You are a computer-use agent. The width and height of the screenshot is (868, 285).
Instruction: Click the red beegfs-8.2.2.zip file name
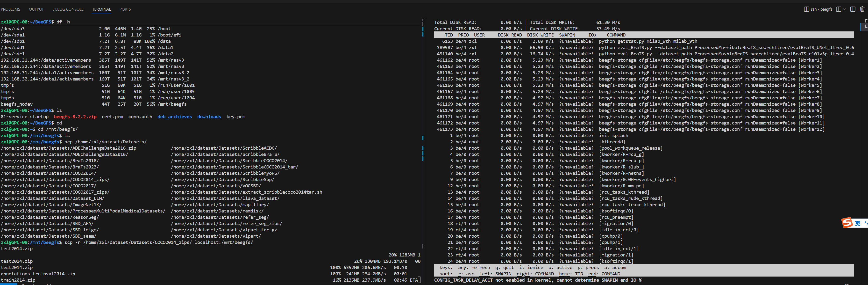[x=75, y=117]
